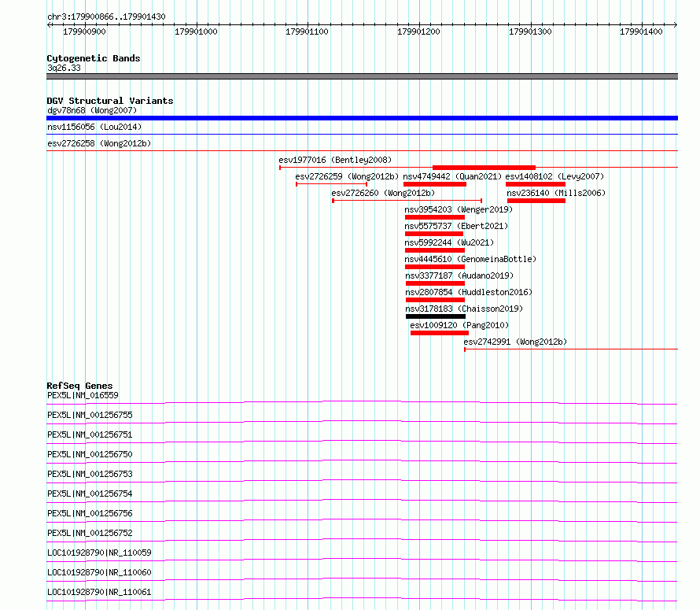The width and height of the screenshot is (700, 610).
Task: Open PEX5L|NM_001256755 transcript
Action: click(x=90, y=415)
